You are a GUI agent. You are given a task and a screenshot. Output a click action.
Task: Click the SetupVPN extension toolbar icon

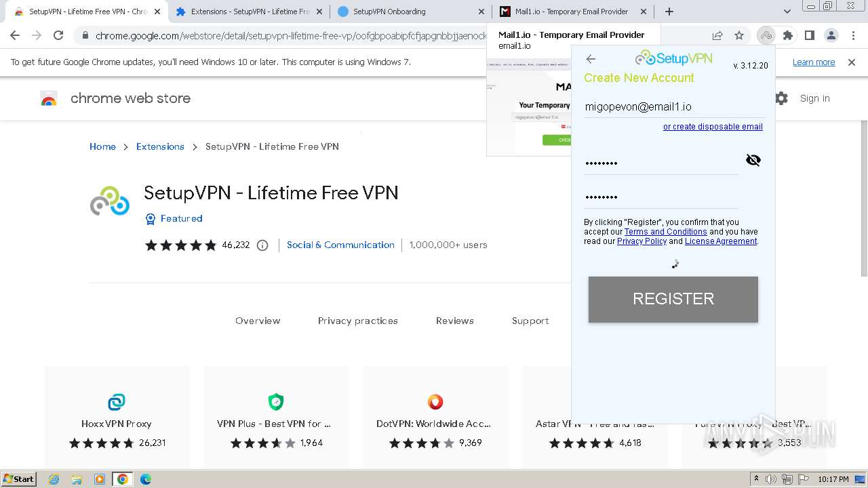(766, 35)
